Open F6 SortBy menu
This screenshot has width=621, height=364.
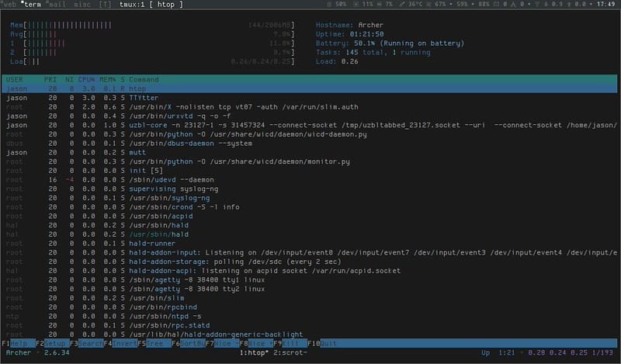[x=189, y=343]
